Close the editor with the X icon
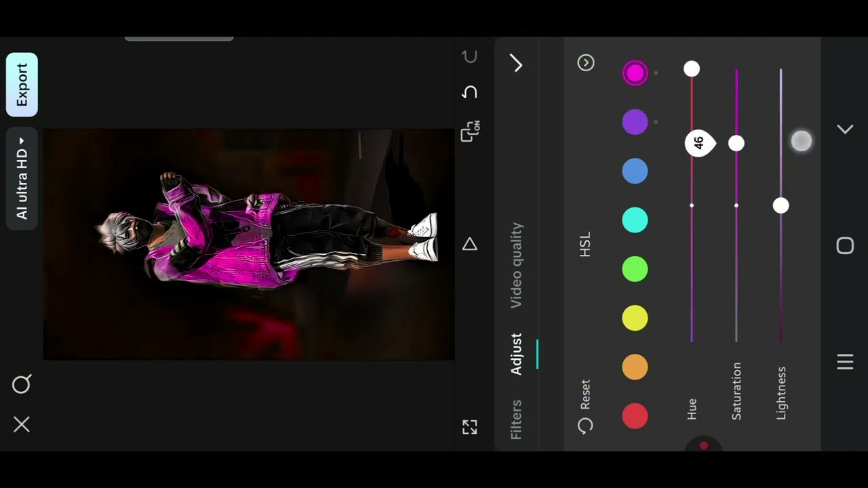Viewport: 868px width, 488px height. click(x=22, y=425)
